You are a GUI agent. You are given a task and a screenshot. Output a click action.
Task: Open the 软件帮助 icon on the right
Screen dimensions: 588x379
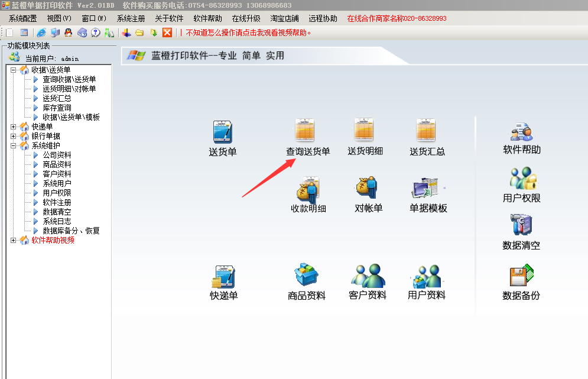point(522,132)
